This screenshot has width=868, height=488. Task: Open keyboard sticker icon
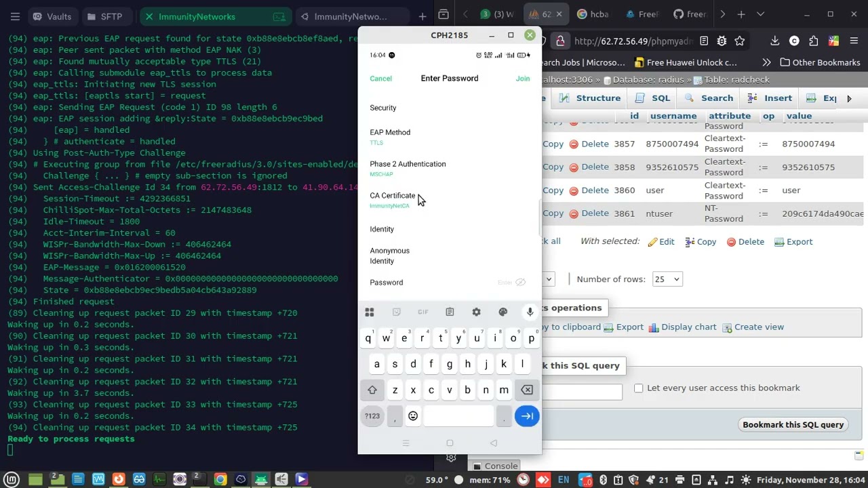[x=396, y=312]
